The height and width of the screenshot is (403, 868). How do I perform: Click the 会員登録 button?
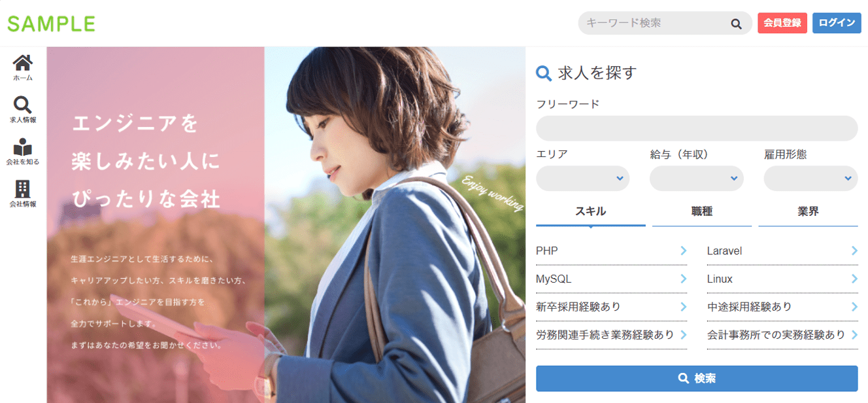[x=782, y=23]
